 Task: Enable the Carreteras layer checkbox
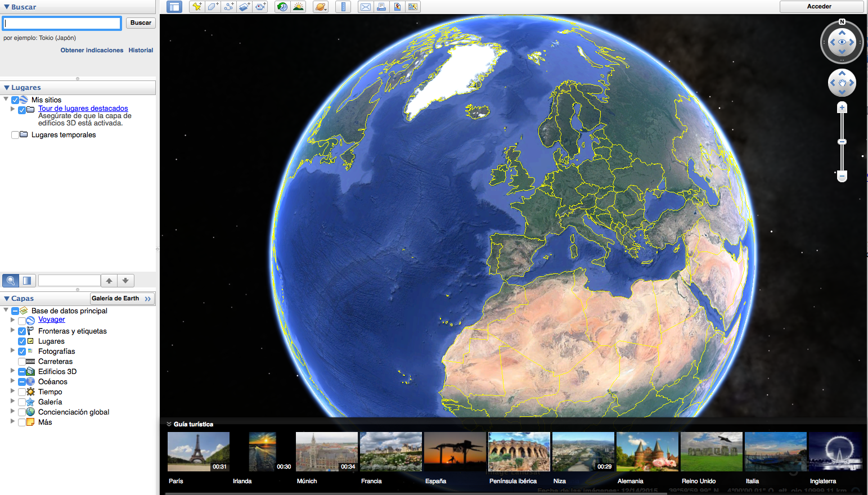pos(22,362)
